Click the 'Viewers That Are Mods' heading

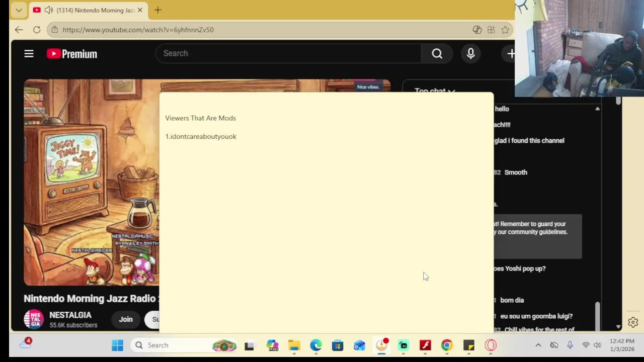pos(200,118)
